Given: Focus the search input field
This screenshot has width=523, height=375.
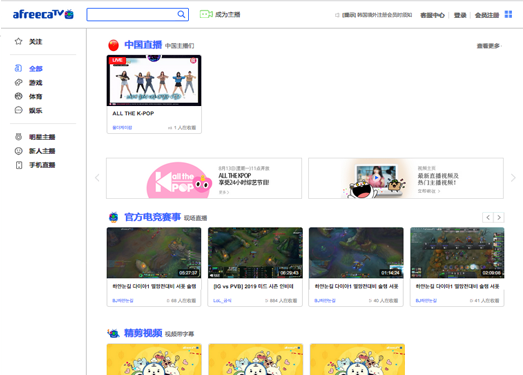Looking at the screenshot, I should pyautogui.click(x=137, y=14).
